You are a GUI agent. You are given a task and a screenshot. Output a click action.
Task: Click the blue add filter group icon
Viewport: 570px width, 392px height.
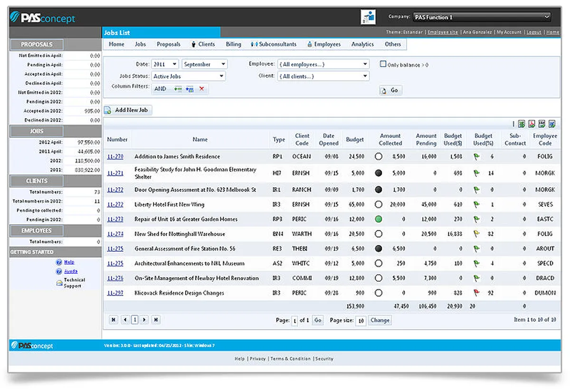190,89
